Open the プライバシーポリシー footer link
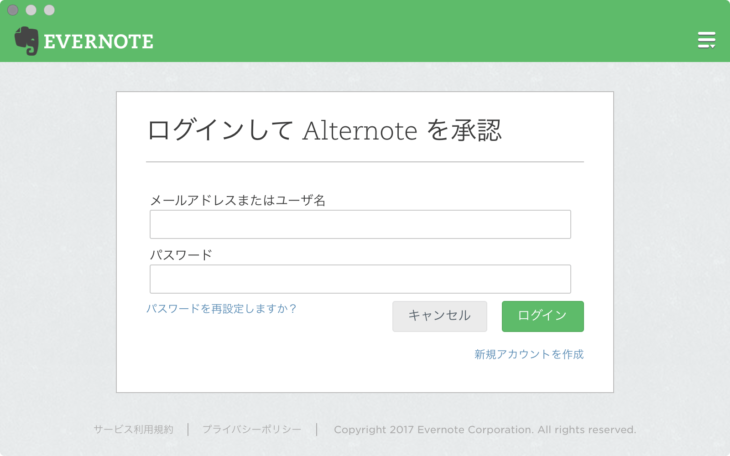Screen dimensions: 730x456 click(x=252, y=429)
